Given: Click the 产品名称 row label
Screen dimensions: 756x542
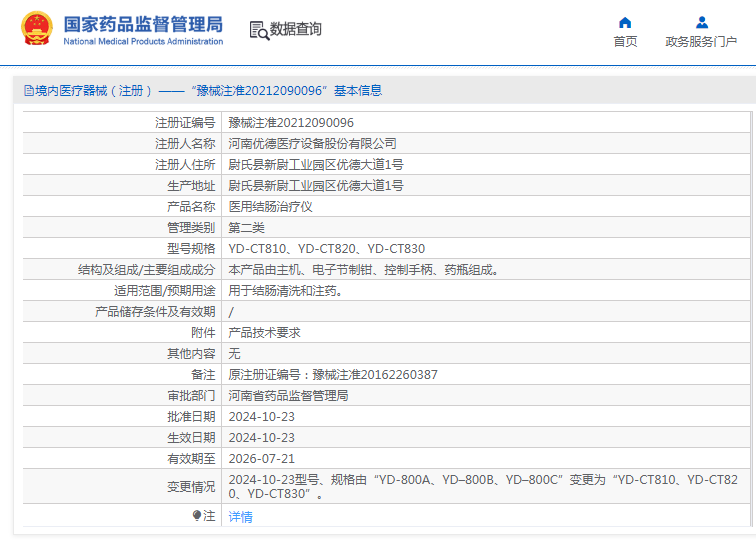Looking at the screenshot, I should [191, 207].
